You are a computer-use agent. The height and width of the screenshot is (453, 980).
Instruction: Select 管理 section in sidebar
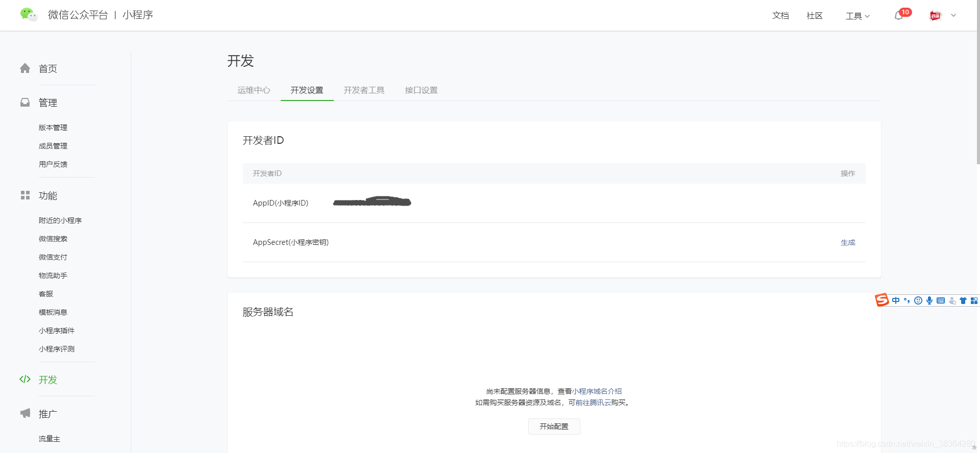pyautogui.click(x=48, y=103)
